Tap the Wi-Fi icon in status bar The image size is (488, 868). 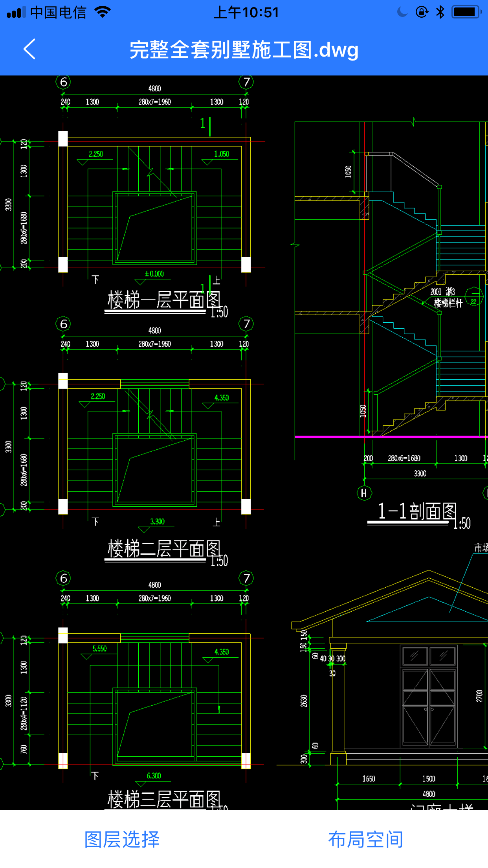click(103, 12)
